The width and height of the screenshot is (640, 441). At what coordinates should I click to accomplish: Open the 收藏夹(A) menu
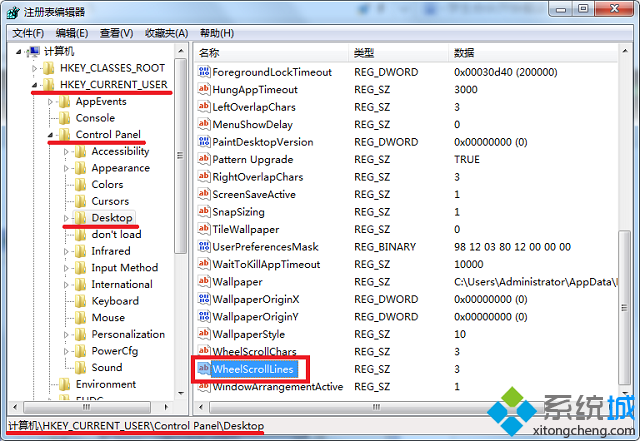coord(167,33)
